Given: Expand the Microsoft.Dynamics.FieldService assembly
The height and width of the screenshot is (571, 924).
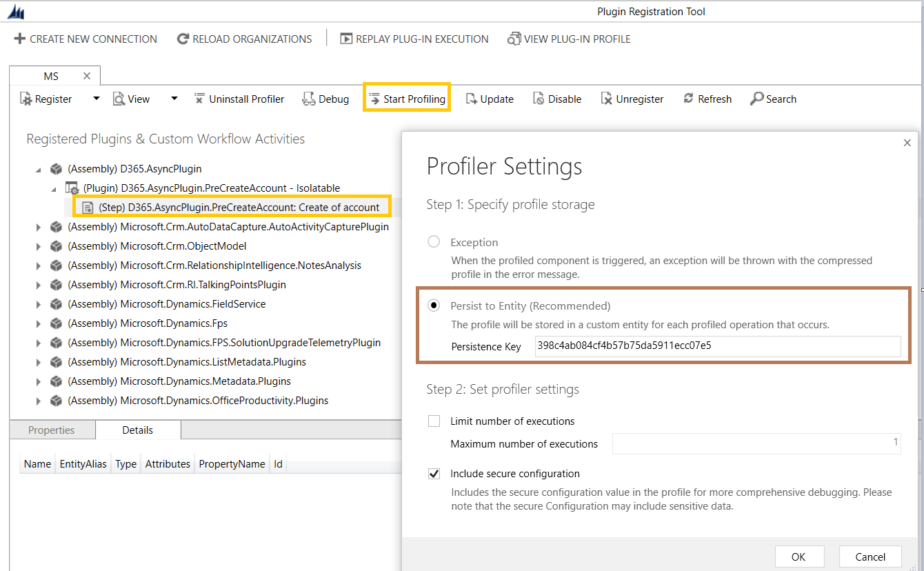Looking at the screenshot, I should [39, 303].
